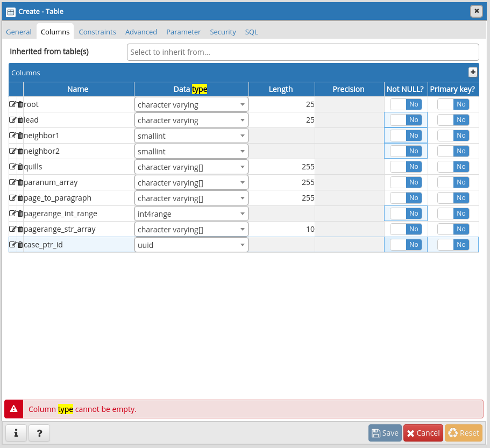This screenshot has height=448, width=490.
Task: Toggle Not NULL switch for neighbor1
Action: click(x=406, y=136)
